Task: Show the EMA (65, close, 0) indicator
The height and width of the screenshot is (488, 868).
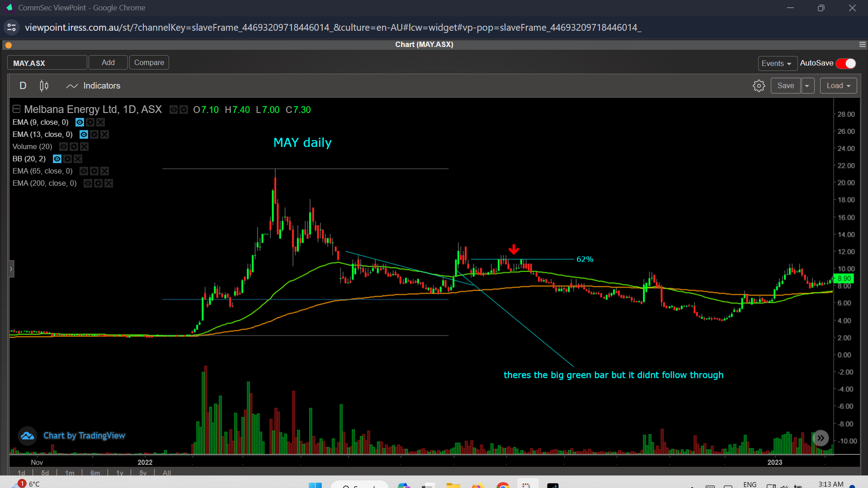Action: pyautogui.click(x=84, y=171)
